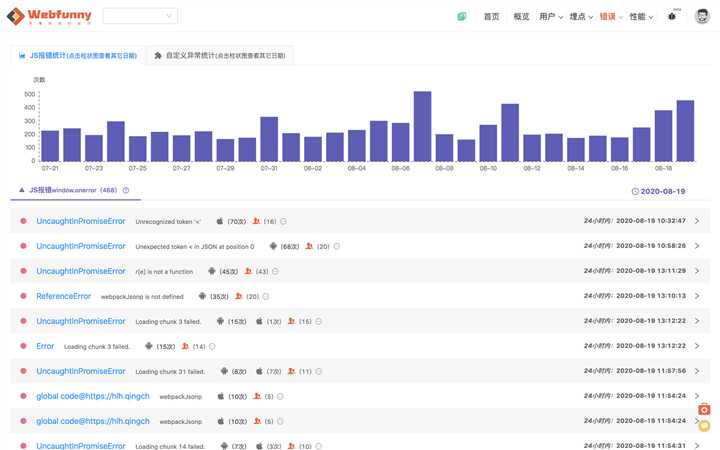Screen dimensions: 720x450
Task: Open the project selector dropdown
Action: (x=140, y=16)
